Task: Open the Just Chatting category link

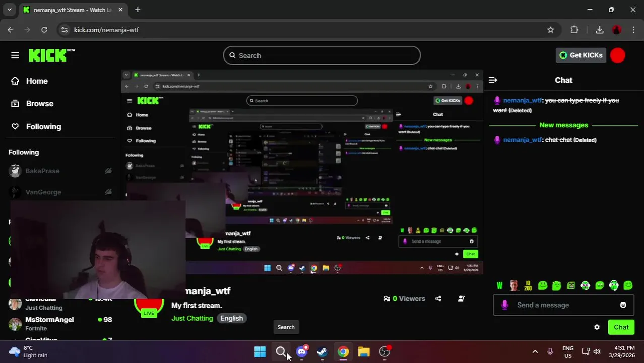Action: point(192,318)
